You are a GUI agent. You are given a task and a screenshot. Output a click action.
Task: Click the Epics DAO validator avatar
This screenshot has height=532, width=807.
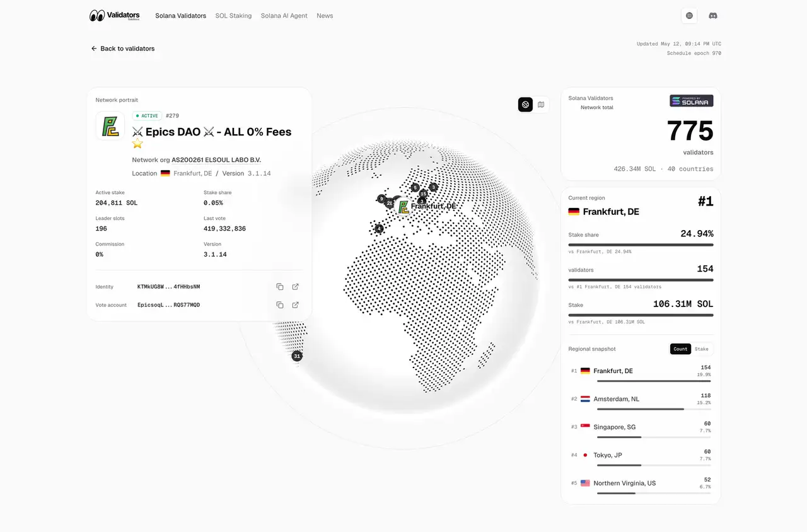(110, 125)
